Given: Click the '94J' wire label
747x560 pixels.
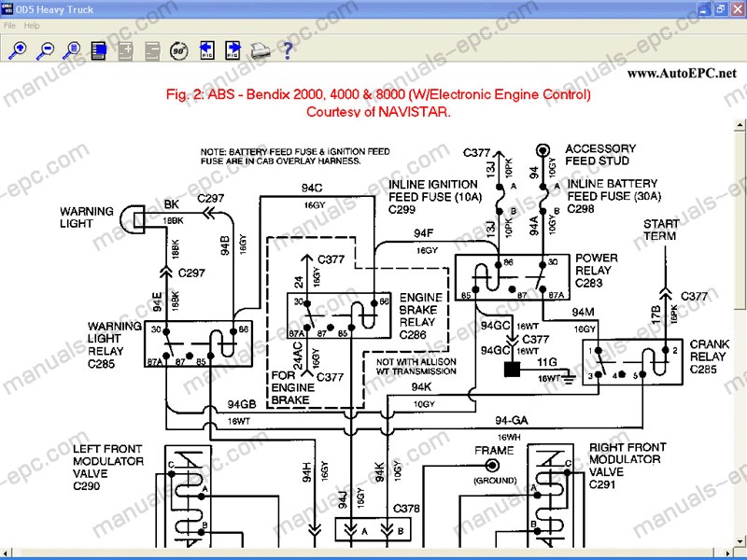Looking at the screenshot, I should pos(344,498).
